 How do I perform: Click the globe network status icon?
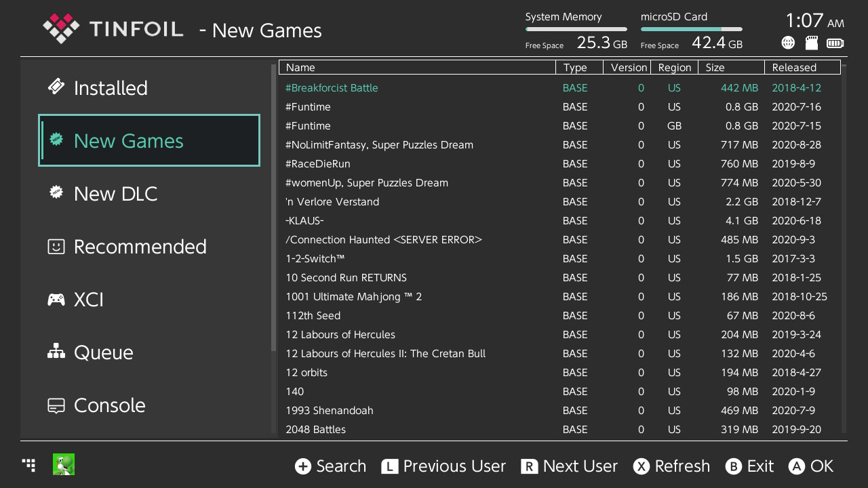pyautogui.click(x=788, y=43)
